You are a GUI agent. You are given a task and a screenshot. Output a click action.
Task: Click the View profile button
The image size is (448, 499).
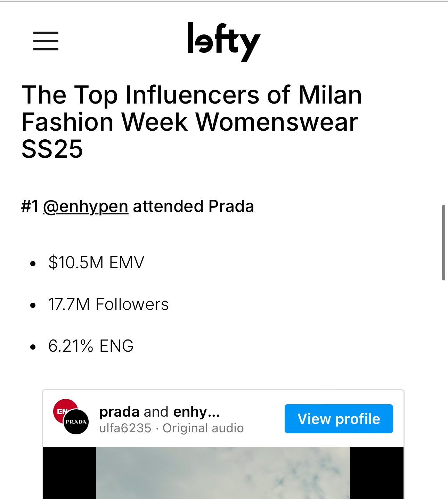click(x=339, y=419)
